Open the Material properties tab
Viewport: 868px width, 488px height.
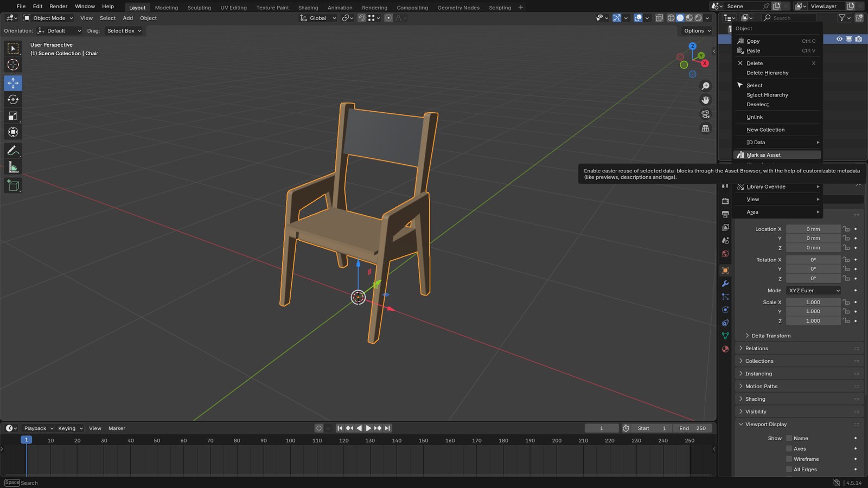click(x=725, y=349)
